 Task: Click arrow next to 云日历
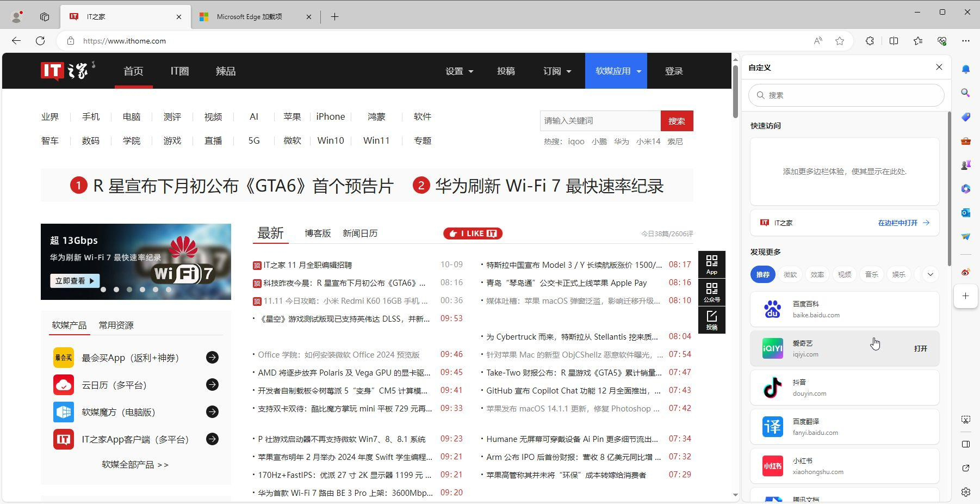(x=212, y=385)
